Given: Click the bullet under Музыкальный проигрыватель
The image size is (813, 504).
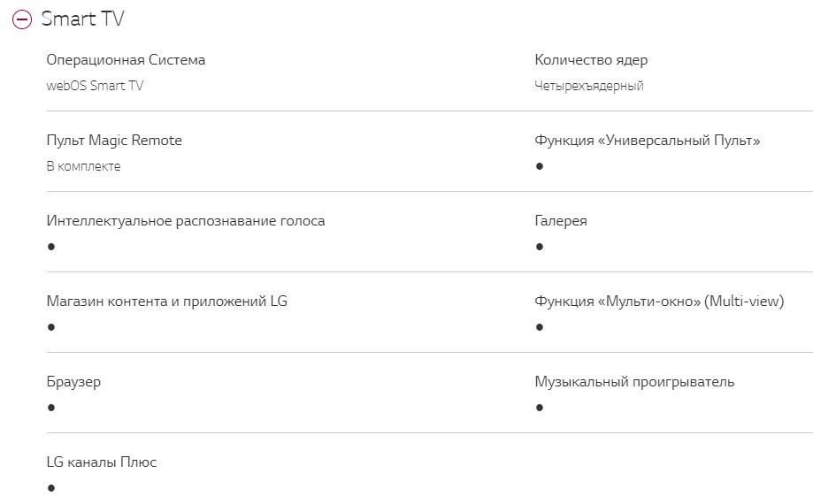Looking at the screenshot, I should [540, 408].
